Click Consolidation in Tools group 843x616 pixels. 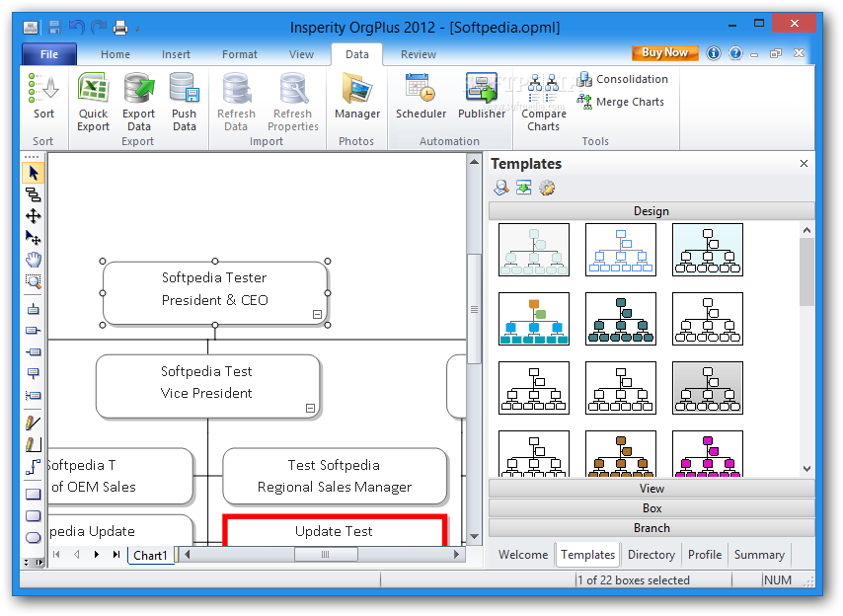[x=623, y=79]
